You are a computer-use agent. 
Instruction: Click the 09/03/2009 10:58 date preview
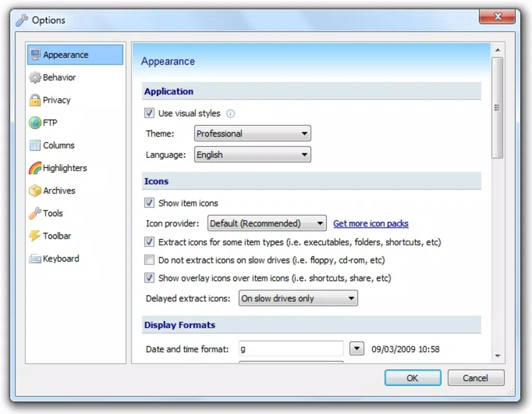(405, 349)
